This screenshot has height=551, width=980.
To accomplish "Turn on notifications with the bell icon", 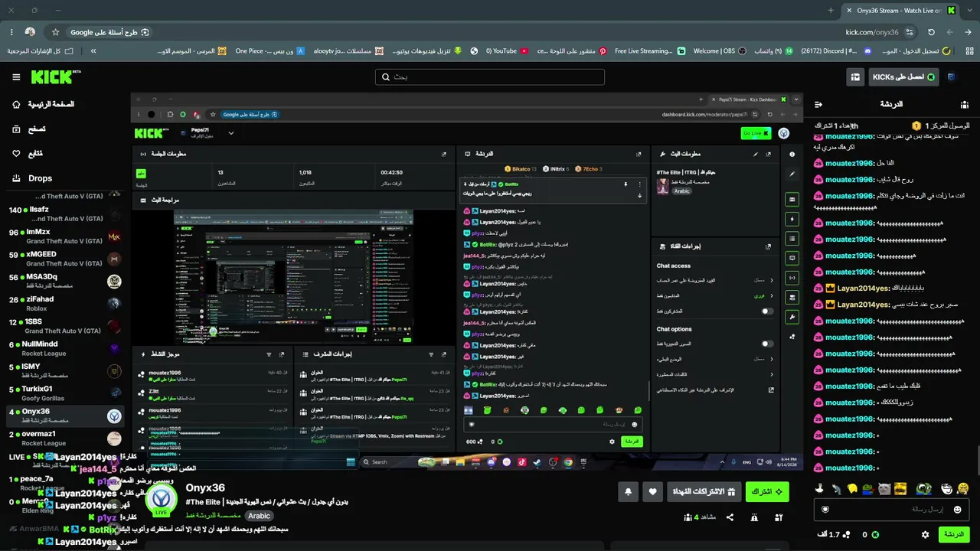I will (629, 492).
